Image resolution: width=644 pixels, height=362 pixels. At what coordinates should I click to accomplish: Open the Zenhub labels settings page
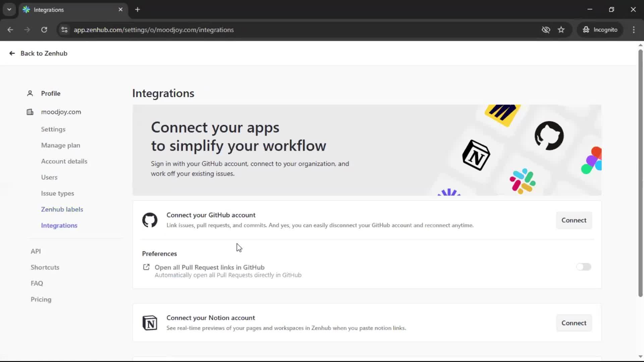tap(62, 209)
